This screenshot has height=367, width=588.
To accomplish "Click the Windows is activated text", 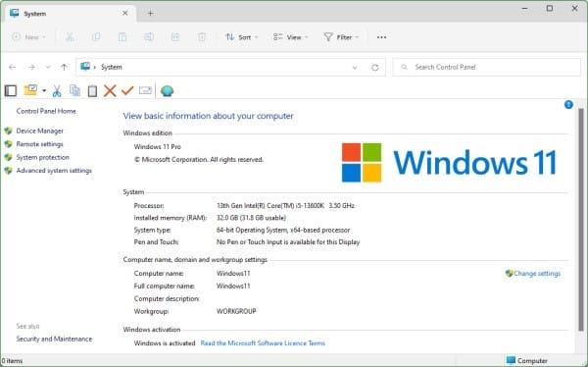I will [x=165, y=343].
